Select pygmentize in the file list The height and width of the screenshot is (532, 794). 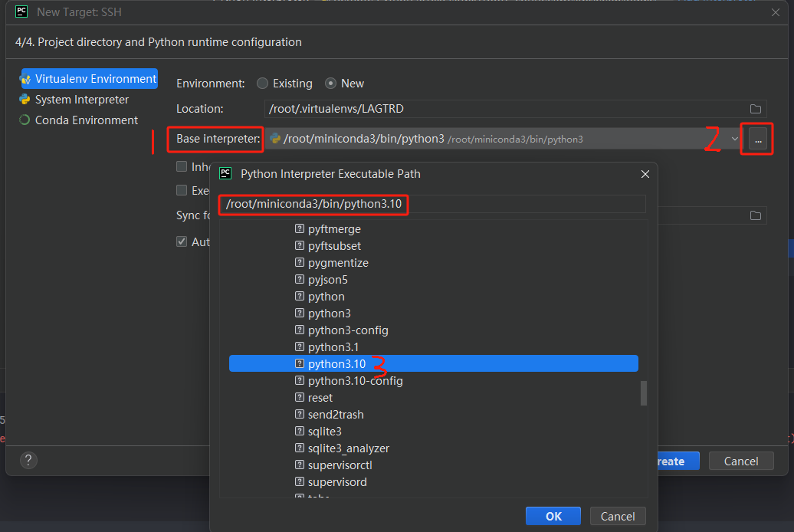(x=338, y=263)
